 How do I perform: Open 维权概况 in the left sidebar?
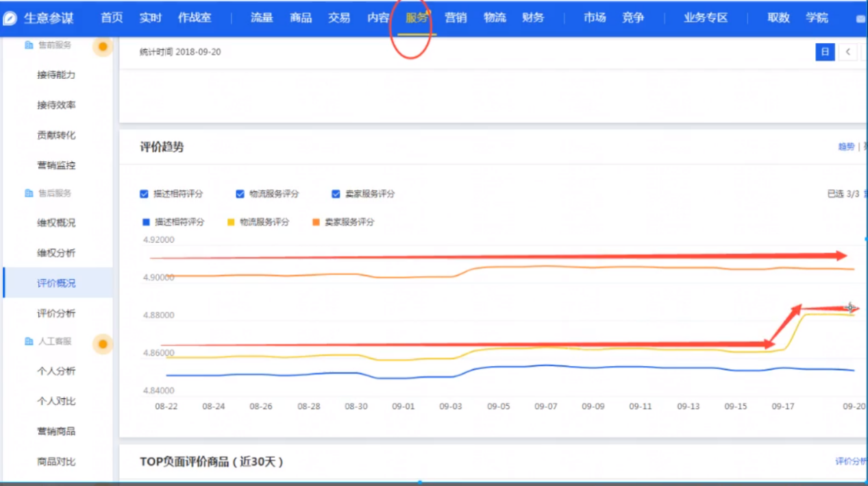(56, 223)
